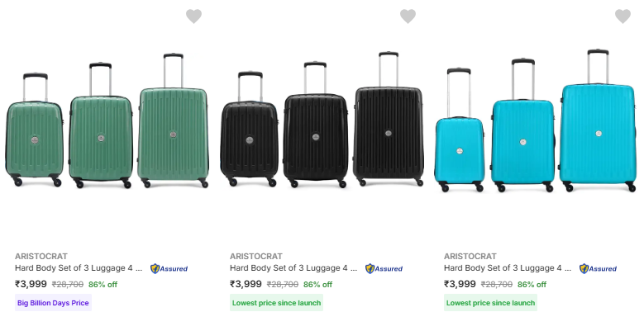Toggle wishlist heart on black luggage set
The image size is (644, 312).
(x=408, y=17)
